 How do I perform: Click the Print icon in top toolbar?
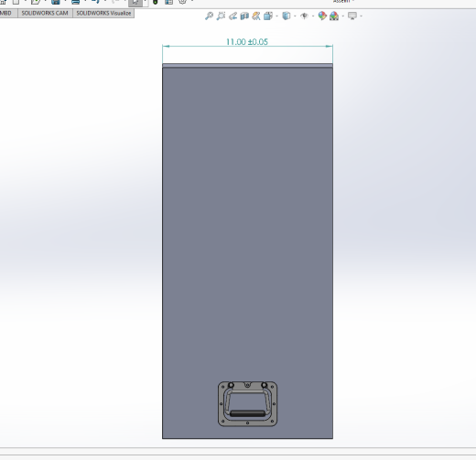tap(75, 2)
